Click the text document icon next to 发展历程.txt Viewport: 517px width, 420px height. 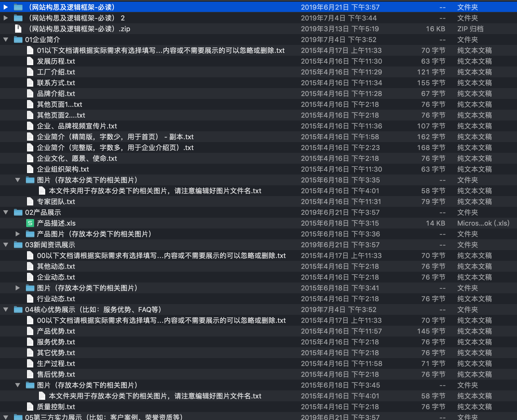(x=30, y=61)
